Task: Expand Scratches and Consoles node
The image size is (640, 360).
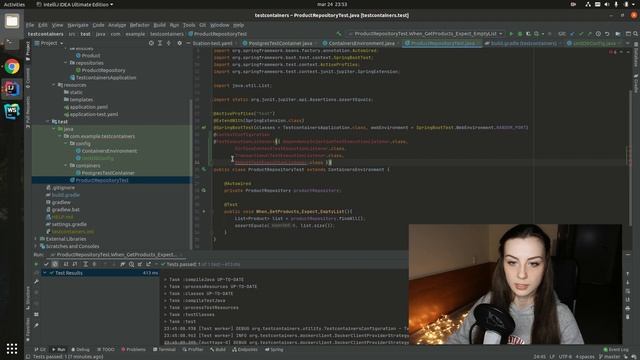Action: click(x=36, y=246)
